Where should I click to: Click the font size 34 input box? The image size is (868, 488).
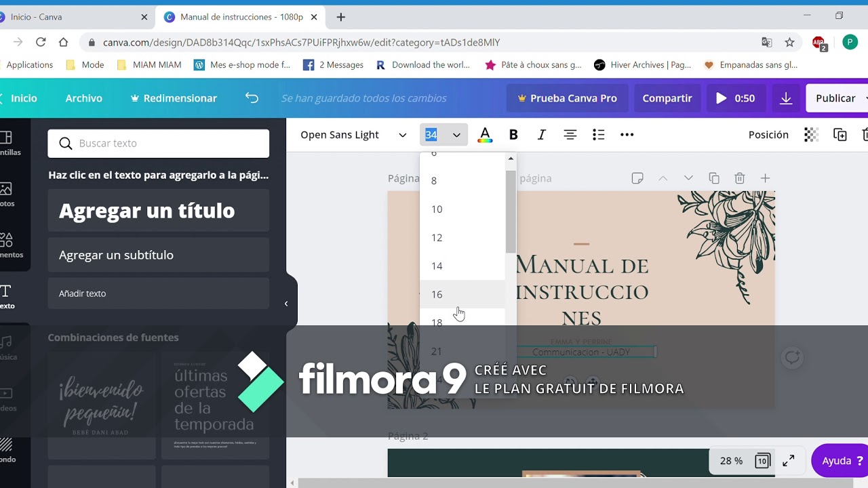point(433,135)
